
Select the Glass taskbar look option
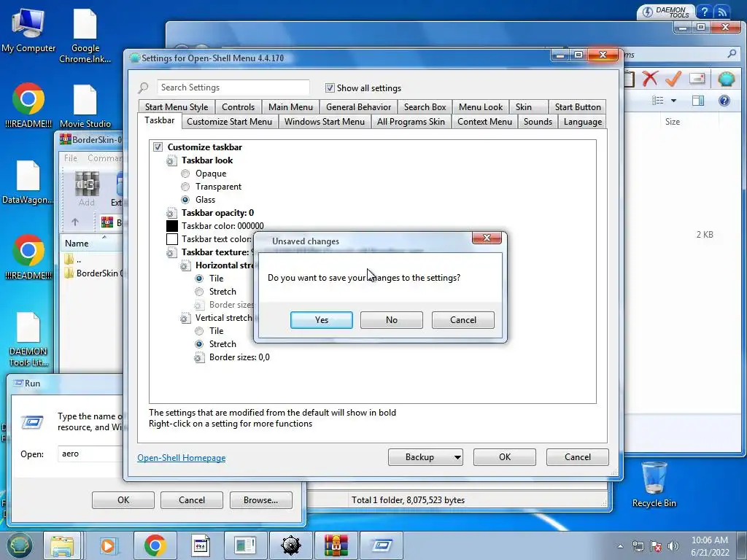(x=185, y=200)
